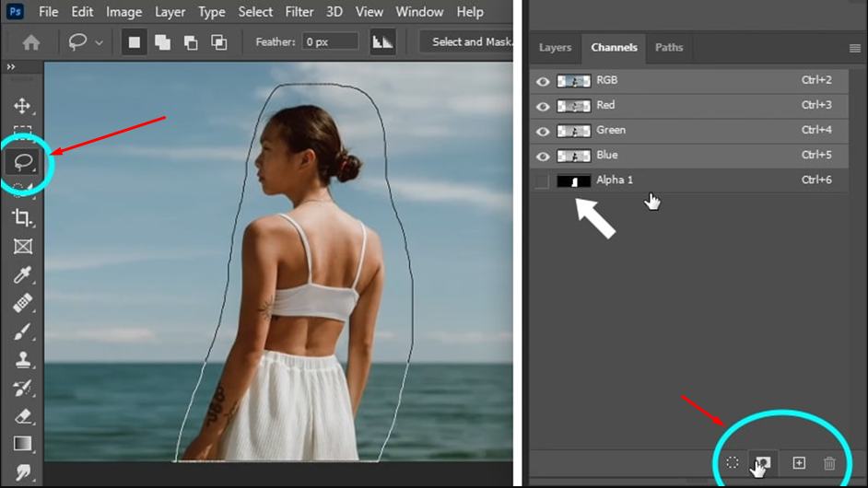
Task: Choose New selection mode
Action: pos(134,42)
